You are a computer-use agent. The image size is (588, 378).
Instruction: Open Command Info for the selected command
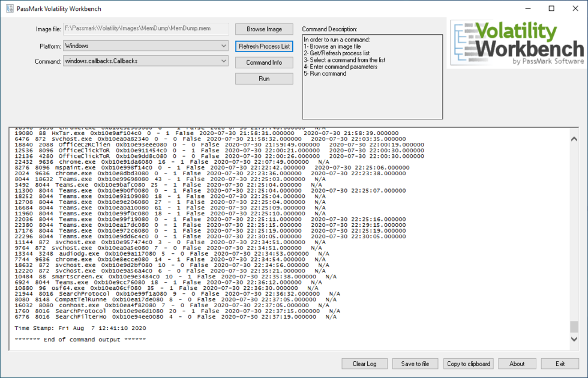pyautogui.click(x=263, y=62)
